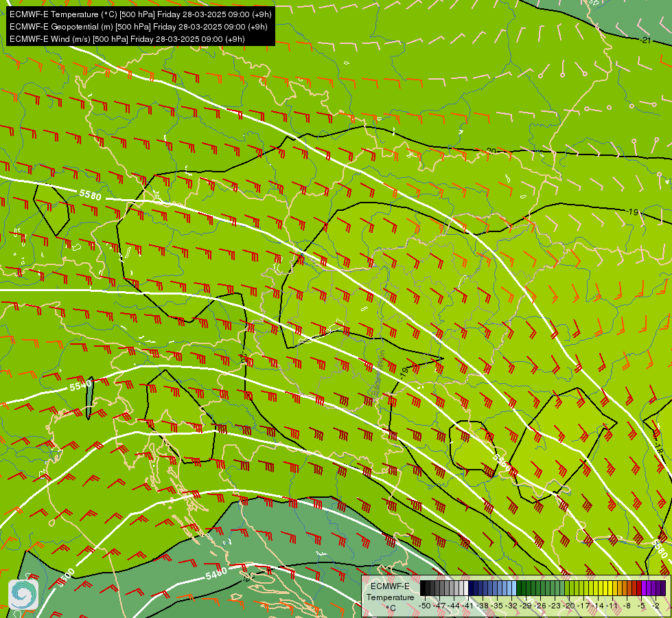
Task: Click the -38 legend tick label
Action: click(483, 606)
